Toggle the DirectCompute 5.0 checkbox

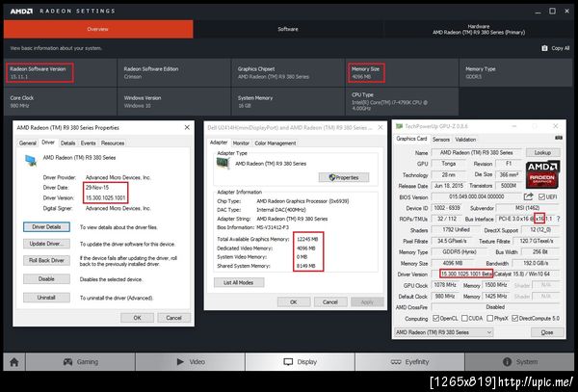515,318
